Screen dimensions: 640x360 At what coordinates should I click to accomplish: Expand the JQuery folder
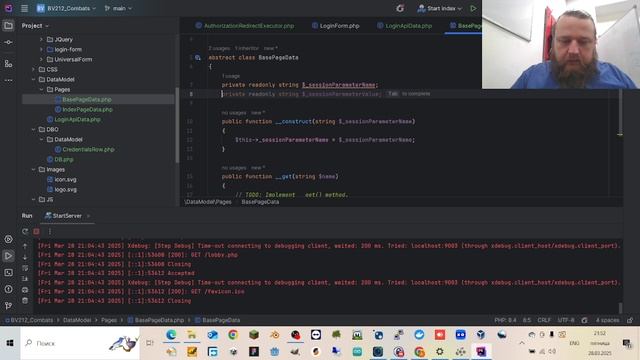pos(41,40)
